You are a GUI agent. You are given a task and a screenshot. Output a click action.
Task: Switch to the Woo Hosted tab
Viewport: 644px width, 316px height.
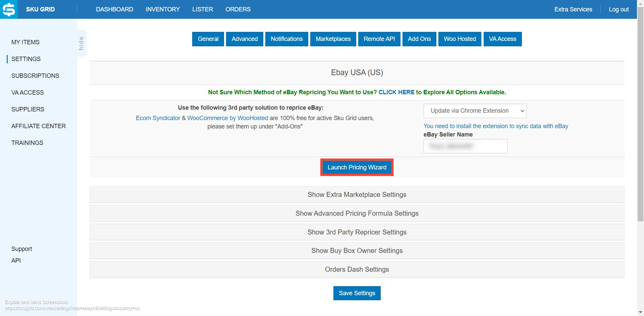(x=460, y=39)
